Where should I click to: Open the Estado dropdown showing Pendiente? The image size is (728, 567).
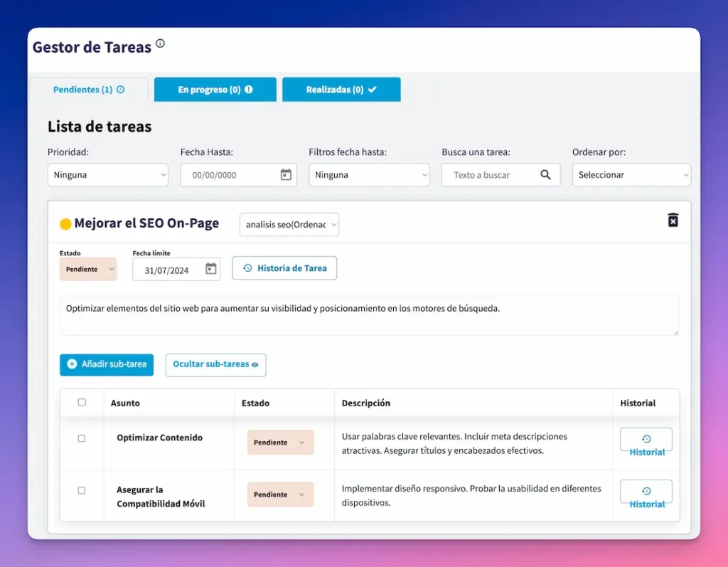(88, 269)
